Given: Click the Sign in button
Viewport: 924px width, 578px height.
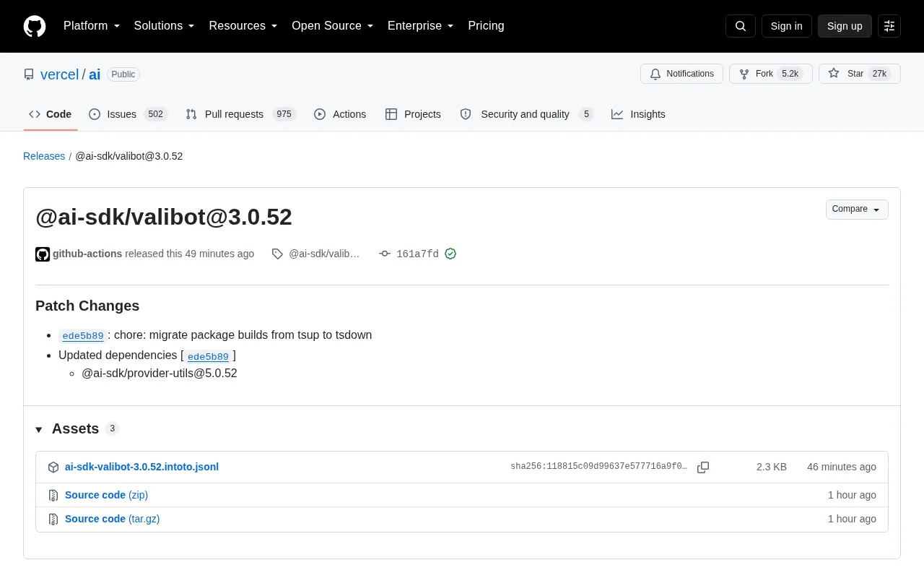Looking at the screenshot, I should pos(786,26).
